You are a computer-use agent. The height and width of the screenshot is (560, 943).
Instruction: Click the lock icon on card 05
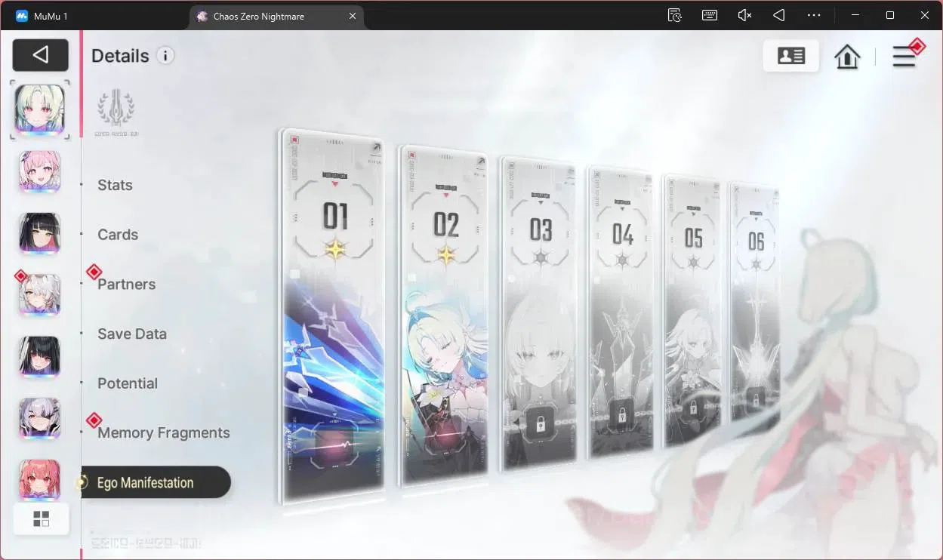(x=693, y=408)
